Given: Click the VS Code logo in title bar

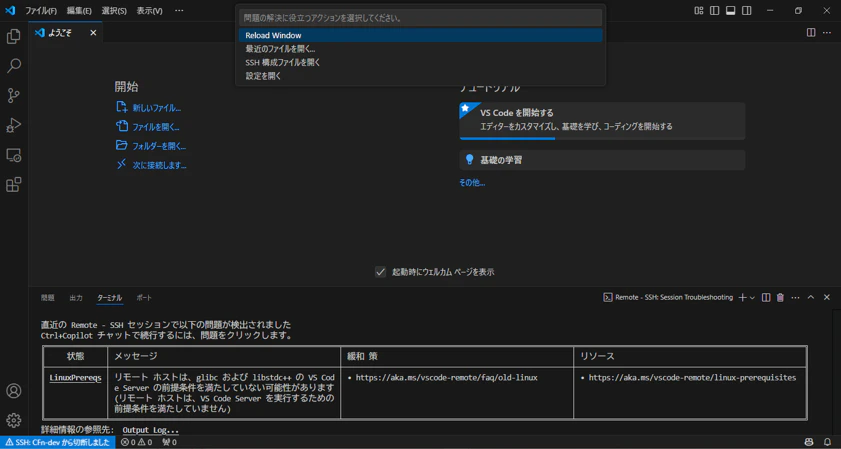Looking at the screenshot, I should pyautogui.click(x=10, y=10).
